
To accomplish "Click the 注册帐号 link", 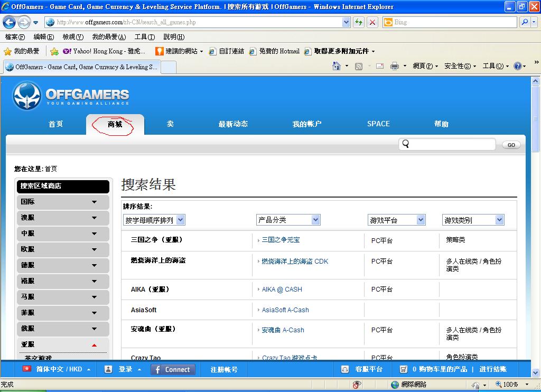I will tap(224, 370).
